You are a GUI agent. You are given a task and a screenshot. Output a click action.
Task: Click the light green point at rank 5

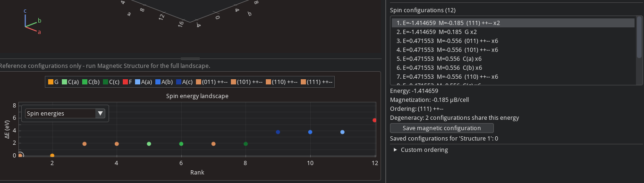pyautogui.click(x=149, y=144)
